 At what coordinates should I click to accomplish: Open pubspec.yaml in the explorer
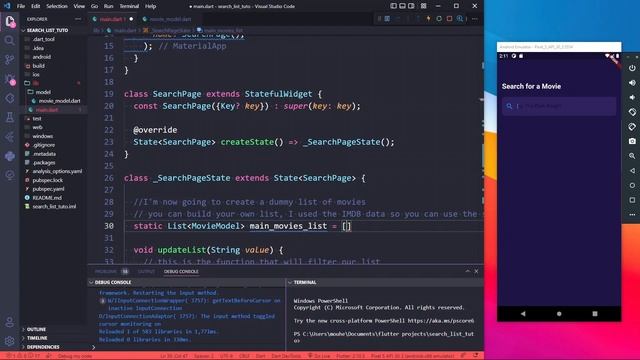click(x=48, y=189)
